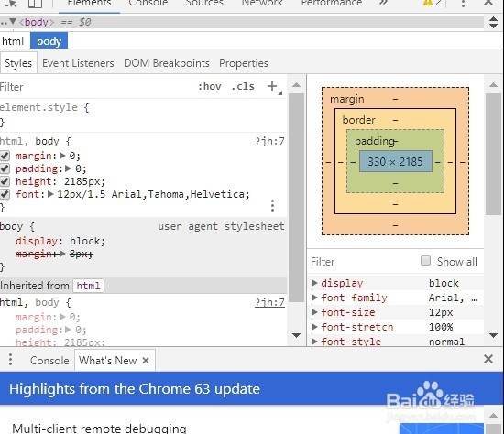The width and height of the screenshot is (504, 434).
Task: Toggle the device toolbar icon
Action: (x=35, y=4)
